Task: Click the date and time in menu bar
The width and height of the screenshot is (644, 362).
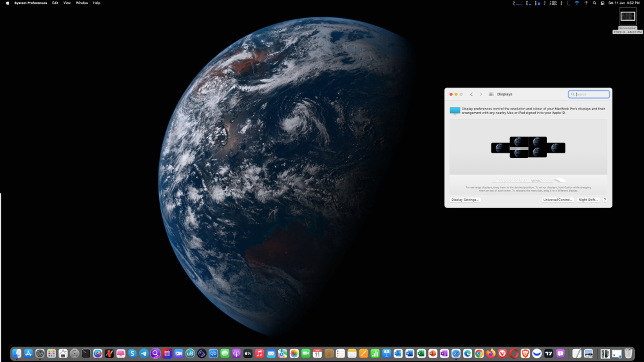Action: (624, 3)
